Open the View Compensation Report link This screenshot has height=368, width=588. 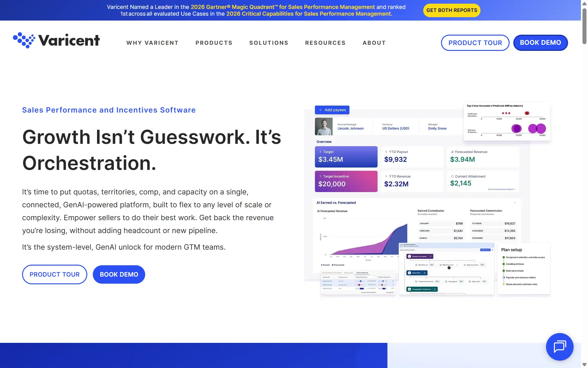pos(502,189)
